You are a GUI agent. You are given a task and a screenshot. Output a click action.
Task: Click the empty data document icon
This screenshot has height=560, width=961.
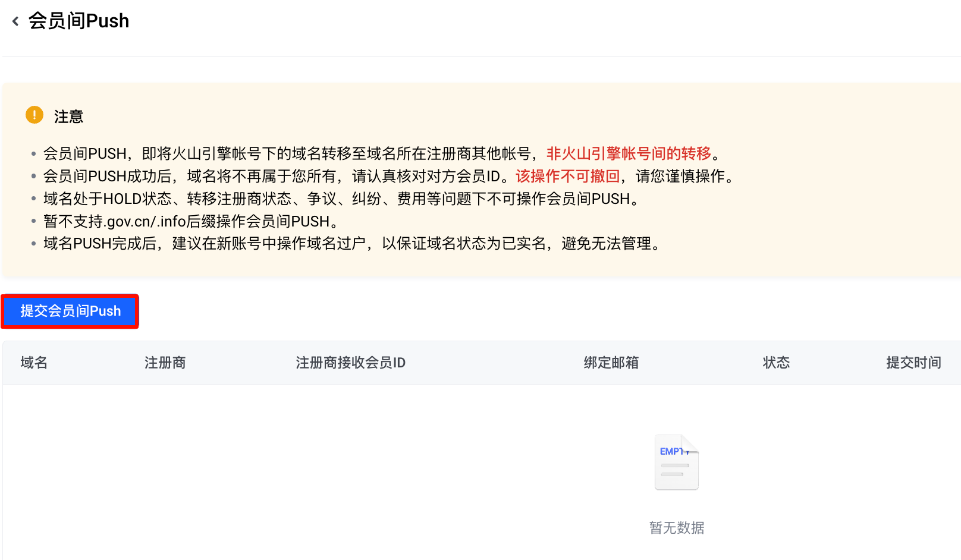click(676, 462)
